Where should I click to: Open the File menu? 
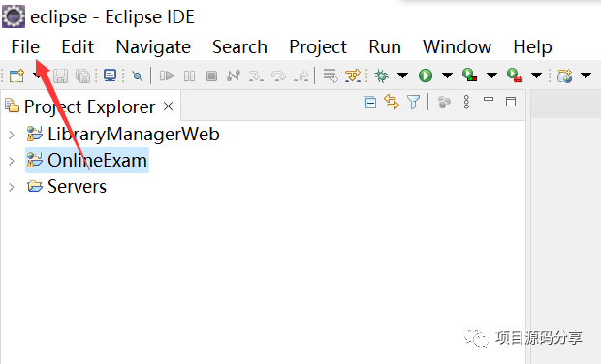[25, 47]
